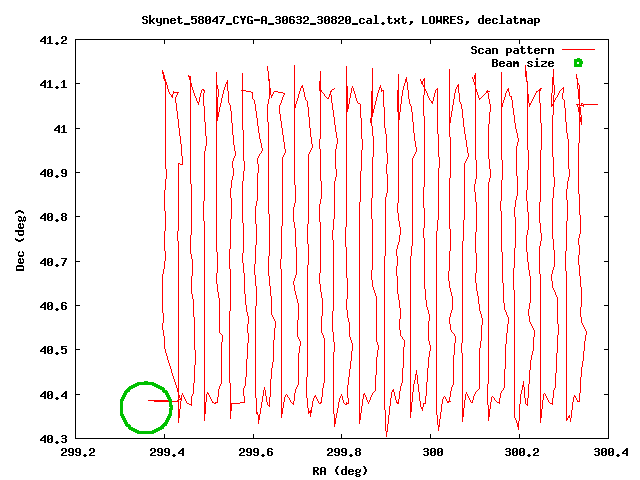Click the "Dec (deg)" axis label
The image size is (640, 480).
click(20, 240)
